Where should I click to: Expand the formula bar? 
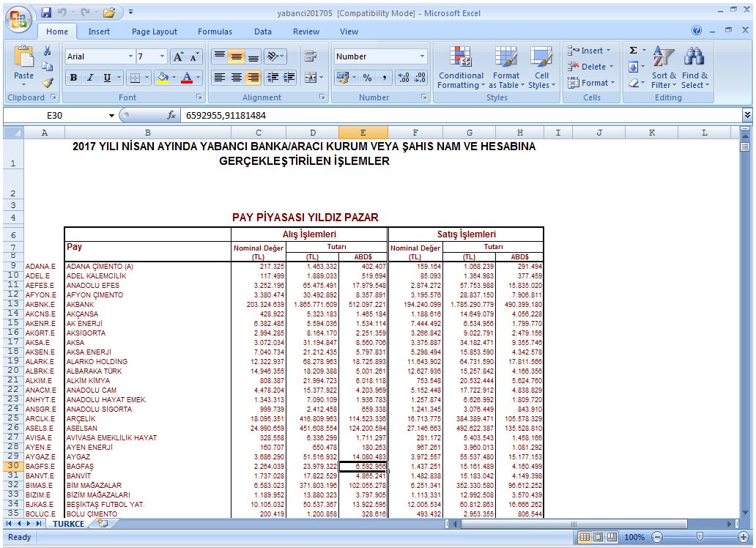pyautogui.click(x=746, y=115)
